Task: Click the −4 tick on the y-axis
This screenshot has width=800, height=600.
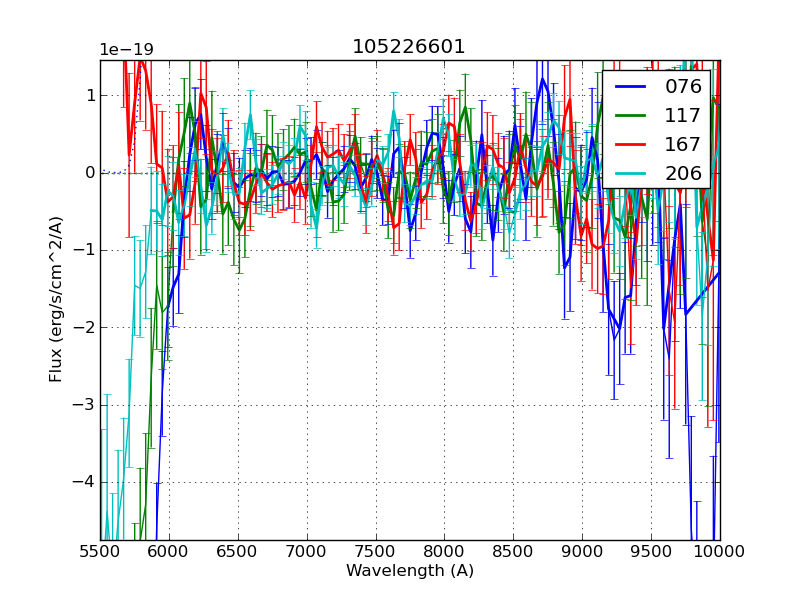Action: tap(84, 482)
